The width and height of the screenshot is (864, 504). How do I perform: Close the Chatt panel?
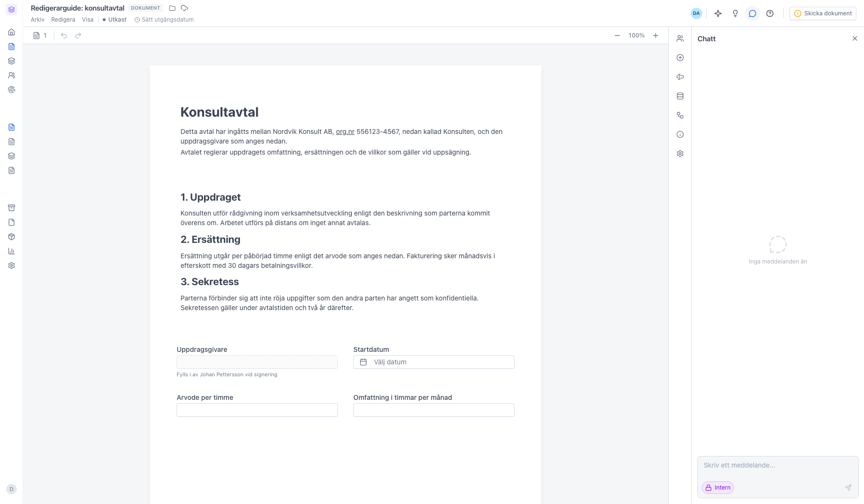pos(855,38)
